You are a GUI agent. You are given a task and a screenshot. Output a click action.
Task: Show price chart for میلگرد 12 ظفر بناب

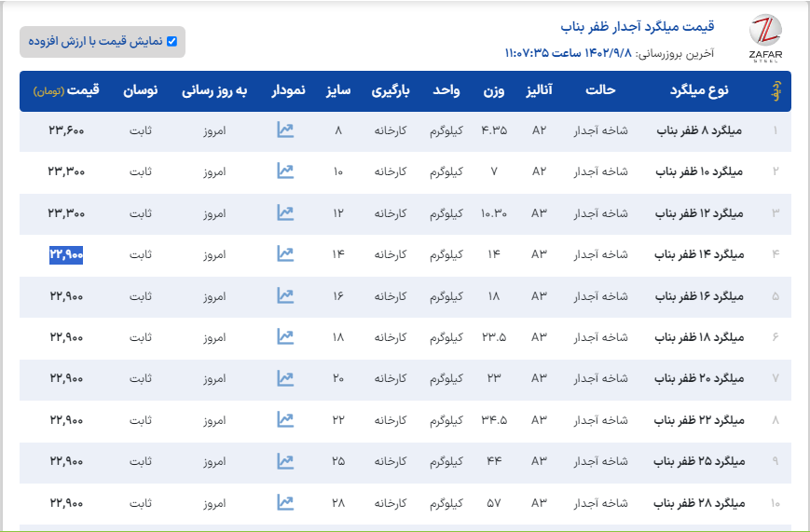click(285, 213)
